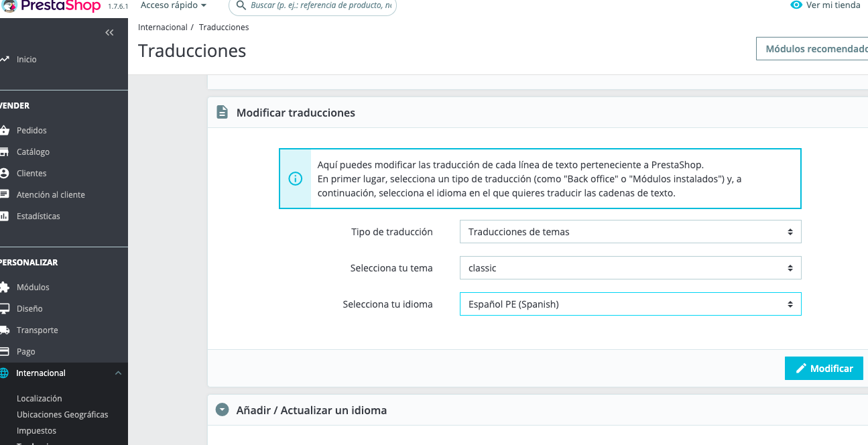Click the Modificar button
This screenshot has height=445, width=868.
click(x=824, y=369)
